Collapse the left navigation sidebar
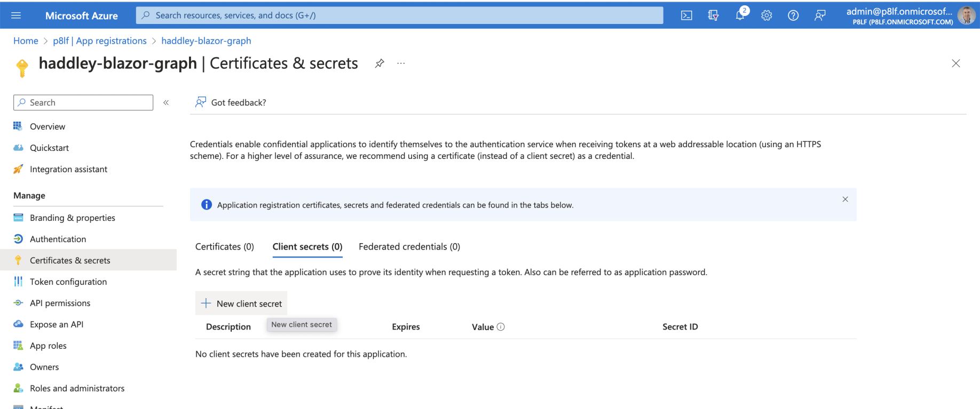980x409 pixels. click(x=166, y=102)
